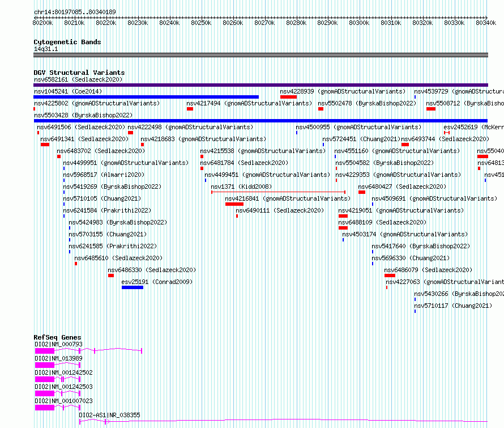Click nsv5504582 (ByrskaBishop2022) label
This screenshot has height=428, width=504.
[x=385, y=163]
